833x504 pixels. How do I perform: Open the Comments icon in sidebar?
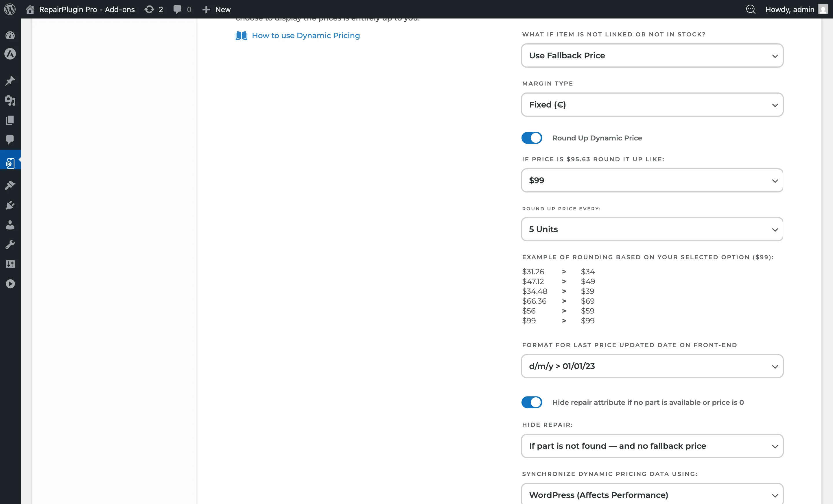click(10, 140)
